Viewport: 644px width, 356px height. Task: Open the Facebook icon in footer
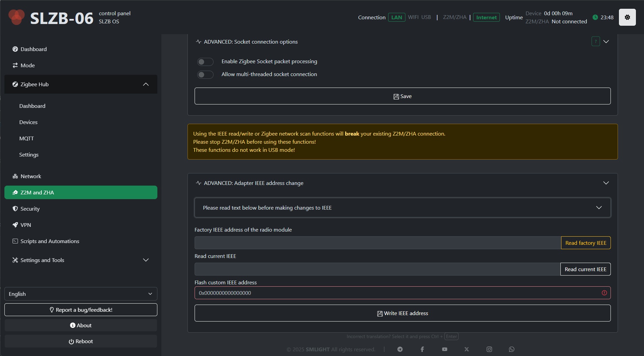[x=422, y=349]
